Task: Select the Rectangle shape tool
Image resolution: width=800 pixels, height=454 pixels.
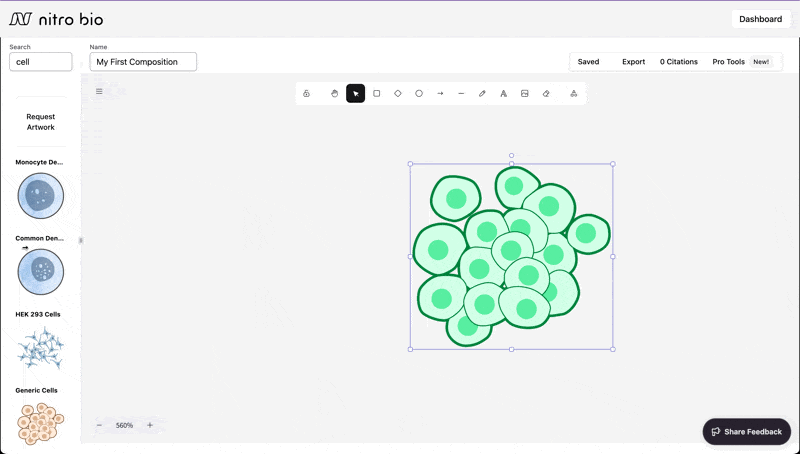Action: point(377,93)
